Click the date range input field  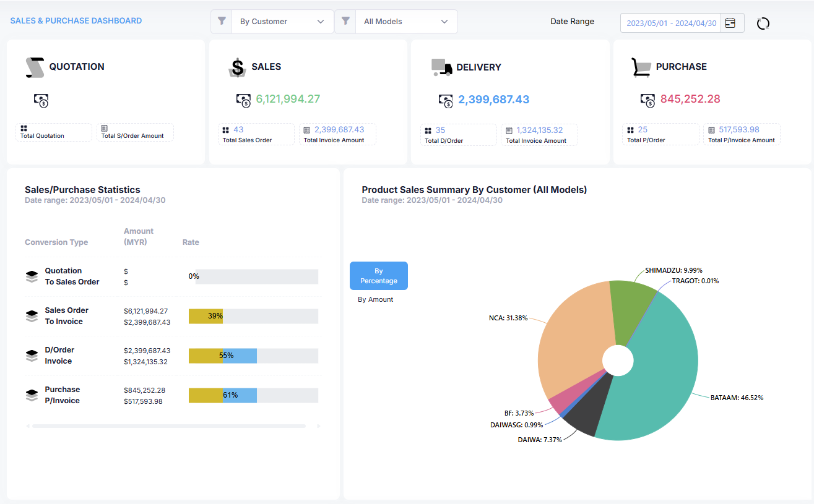[x=671, y=23]
